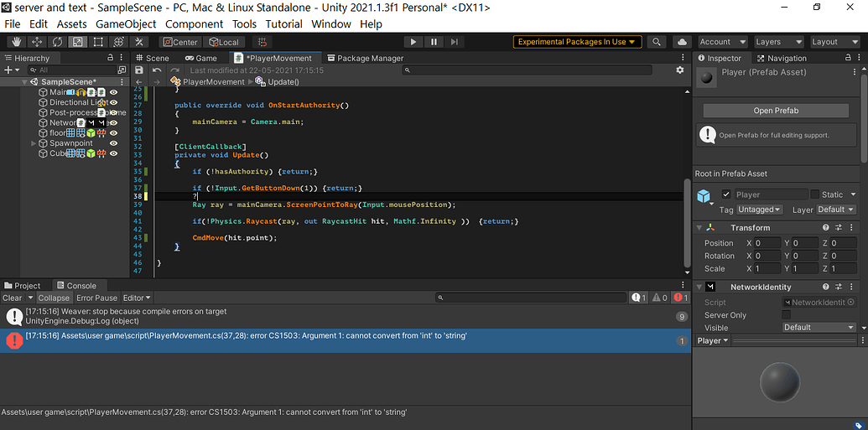Select the Move tool
This screenshot has width=868, height=430.
point(37,42)
